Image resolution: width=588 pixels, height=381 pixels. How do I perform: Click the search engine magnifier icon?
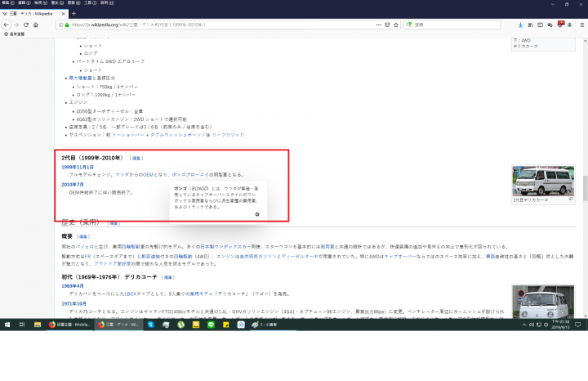pos(409,25)
